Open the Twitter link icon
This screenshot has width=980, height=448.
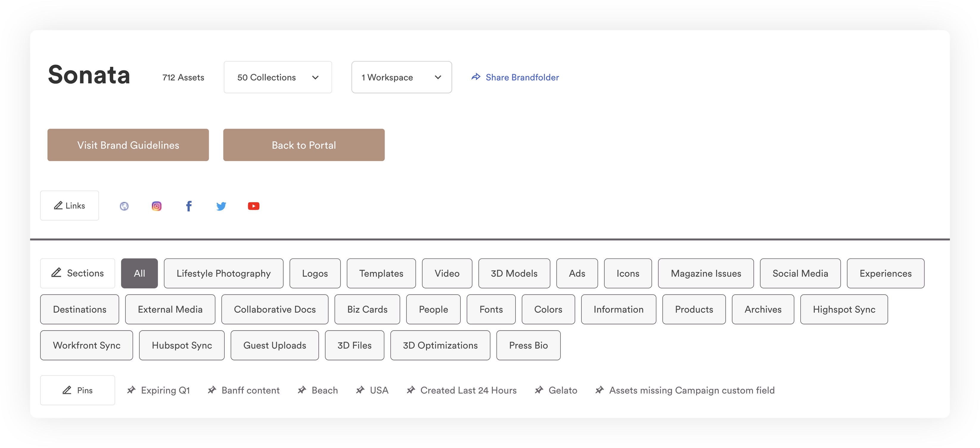[221, 206]
